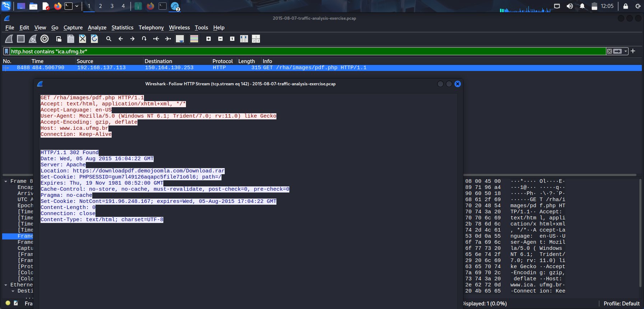Image resolution: width=644 pixels, height=309 pixels.
Task: Open the View menu
Action: tap(40, 28)
